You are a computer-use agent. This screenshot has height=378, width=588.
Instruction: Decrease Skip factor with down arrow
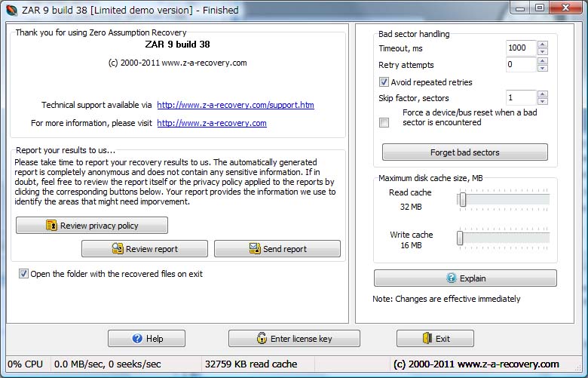point(542,101)
